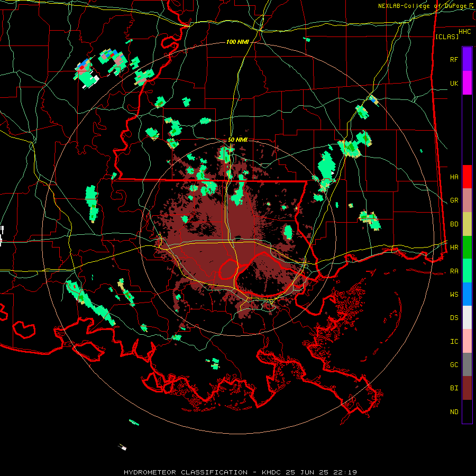Click the 50 NMI range ring label
This screenshot has height=476, width=476.
(237, 140)
